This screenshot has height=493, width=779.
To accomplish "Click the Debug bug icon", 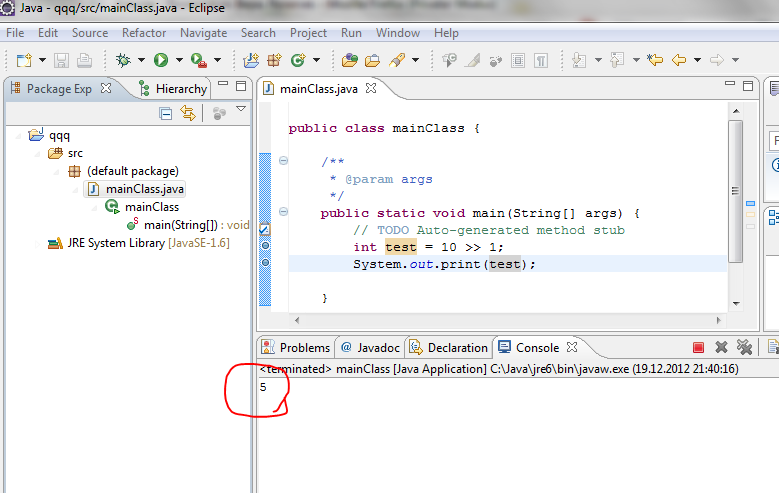I will tap(124, 60).
